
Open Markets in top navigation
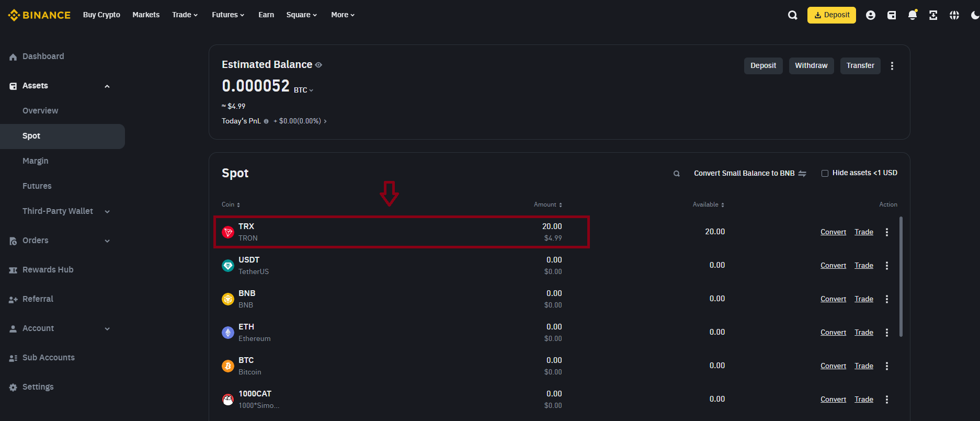146,15
